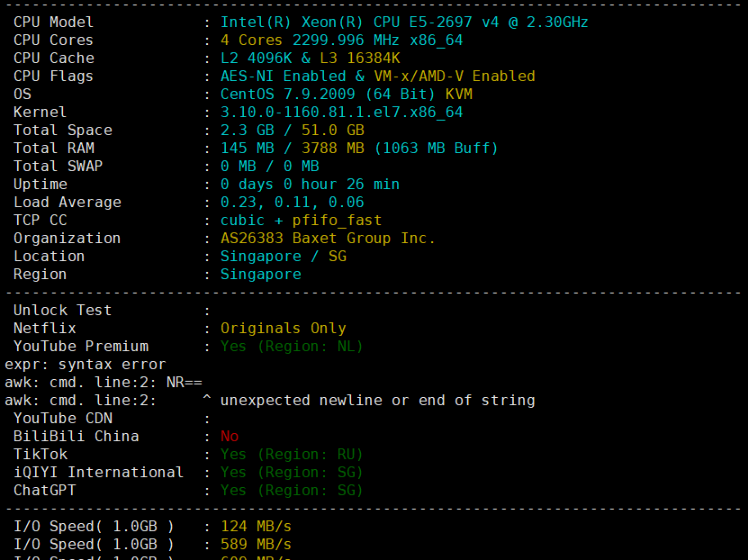The image size is (748, 560).
Task: Click the 'TikTok' label
Action: point(41,455)
